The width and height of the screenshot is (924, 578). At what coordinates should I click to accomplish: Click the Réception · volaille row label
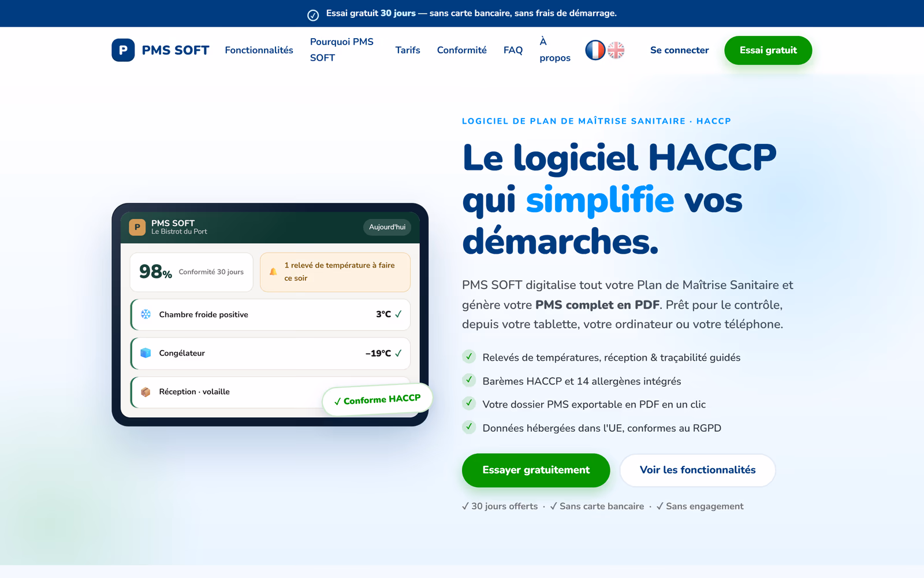[x=194, y=392]
